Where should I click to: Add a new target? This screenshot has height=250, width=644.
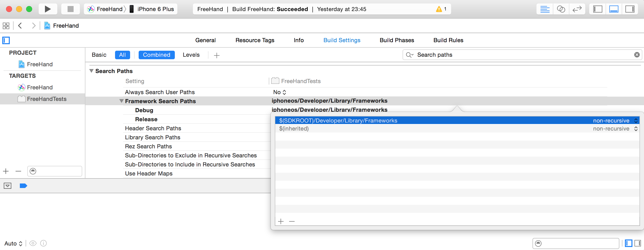pyautogui.click(x=6, y=171)
